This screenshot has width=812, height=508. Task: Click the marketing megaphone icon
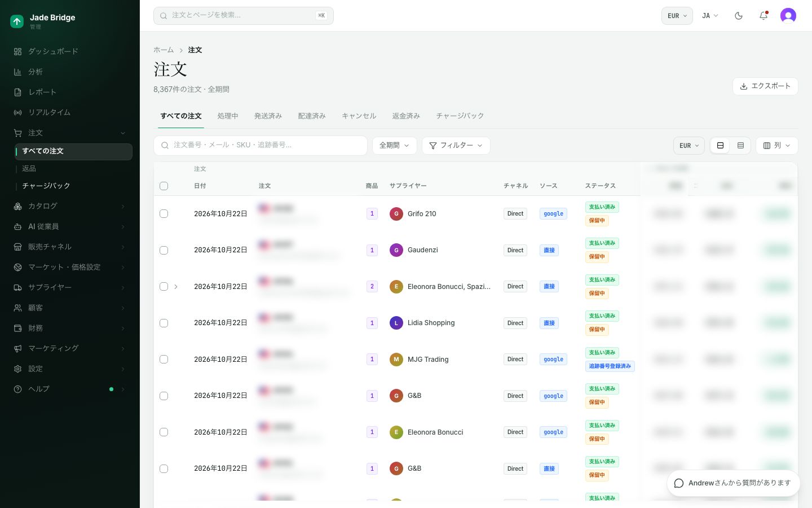click(18, 348)
